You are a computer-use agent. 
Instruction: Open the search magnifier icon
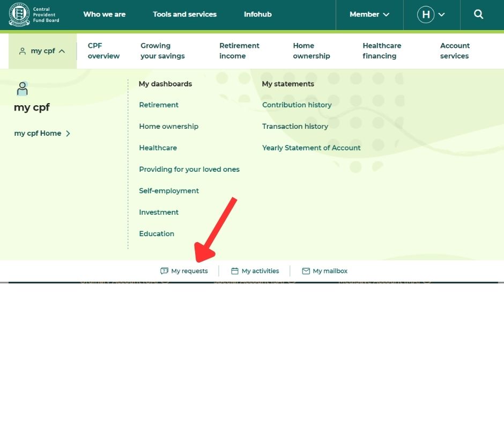tap(479, 14)
